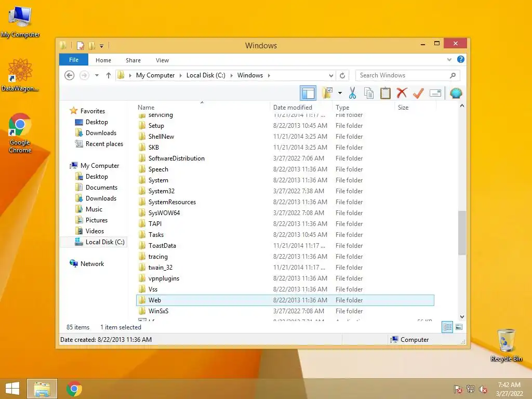Click the blue Help question mark icon

[461, 59]
